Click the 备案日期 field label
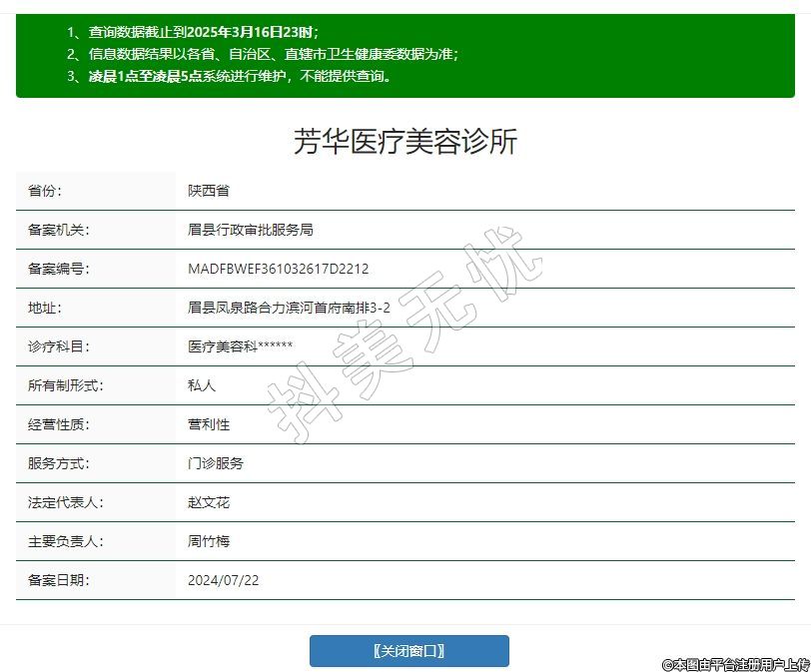 tap(58, 580)
